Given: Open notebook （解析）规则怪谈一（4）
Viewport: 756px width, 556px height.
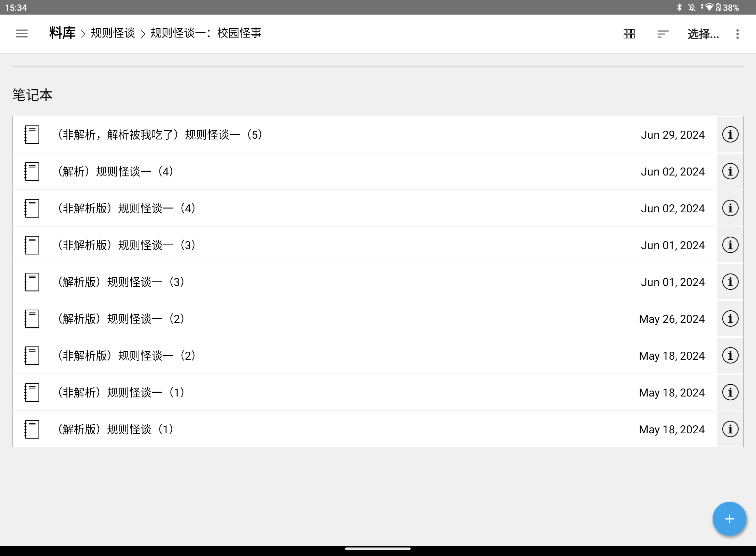Looking at the screenshot, I should click(365, 171).
